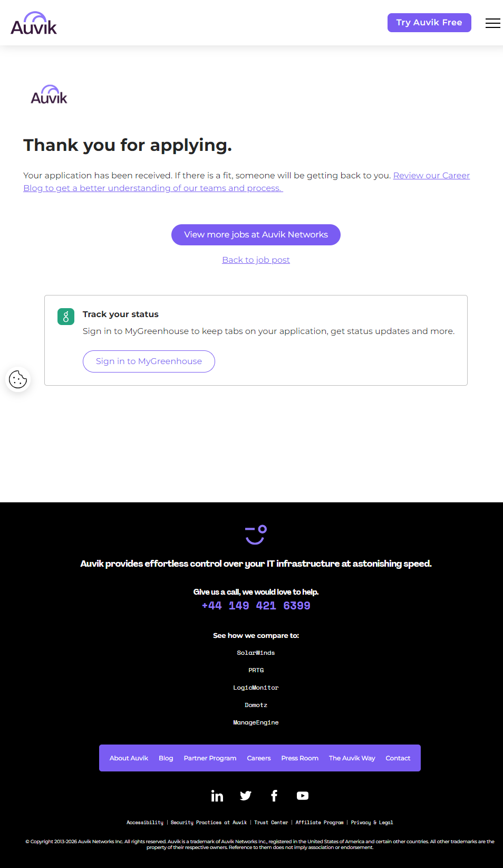The height and width of the screenshot is (868, 503).
Task: Go to Auvik's Facebook page
Action: pos(274,796)
